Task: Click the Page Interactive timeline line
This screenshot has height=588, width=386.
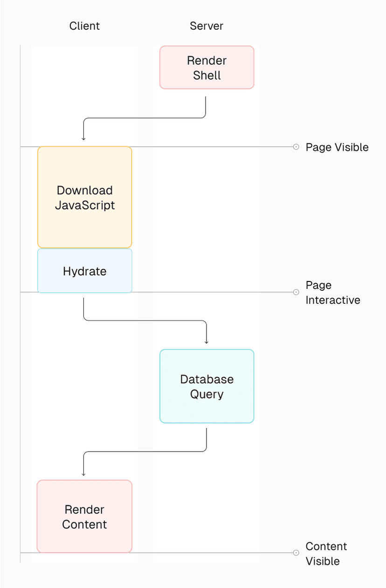Action: [x=210, y=292]
